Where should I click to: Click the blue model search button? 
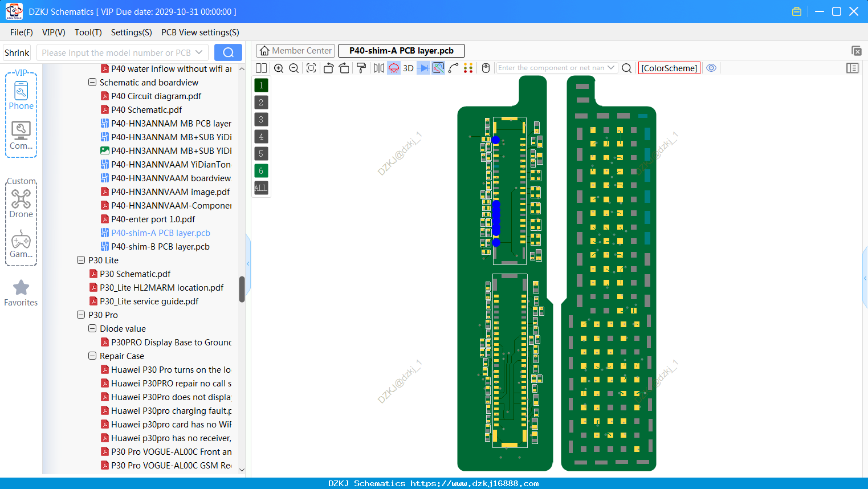coord(228,52)
